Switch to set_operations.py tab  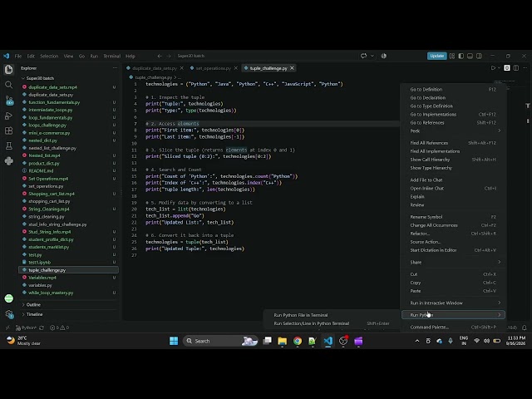pos(213,68)
